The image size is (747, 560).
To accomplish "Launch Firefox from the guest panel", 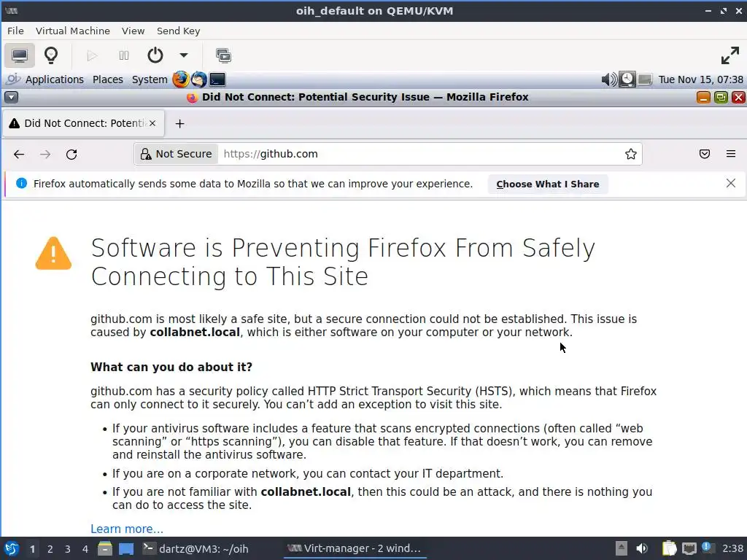I will [181, 79].
